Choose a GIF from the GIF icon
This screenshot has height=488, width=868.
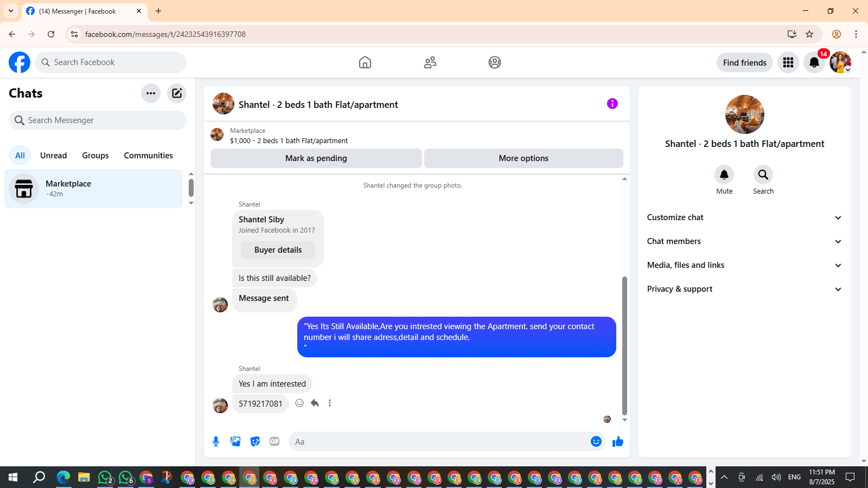tap(275, 441)
